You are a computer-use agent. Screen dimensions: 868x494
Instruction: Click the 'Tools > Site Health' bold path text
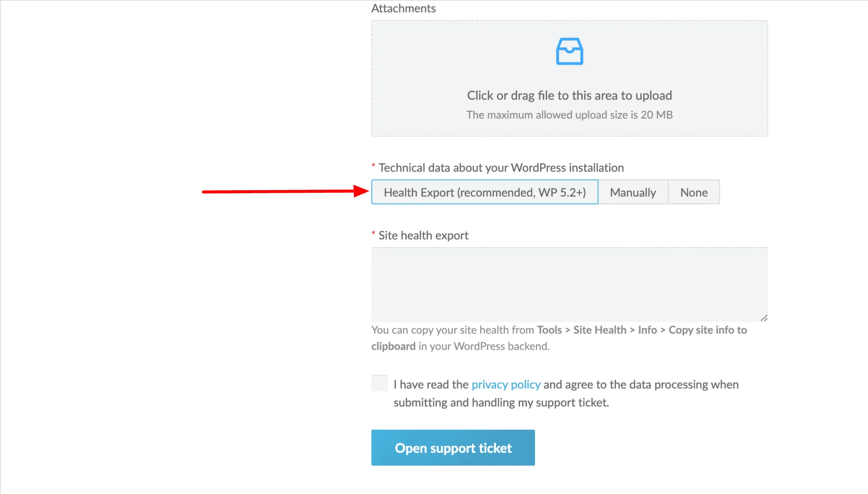pyautogui.click(x=581, y=330)
